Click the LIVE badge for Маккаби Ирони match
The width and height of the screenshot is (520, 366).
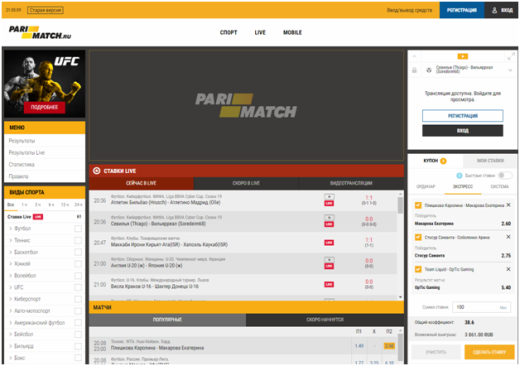(x=329, y=242)
